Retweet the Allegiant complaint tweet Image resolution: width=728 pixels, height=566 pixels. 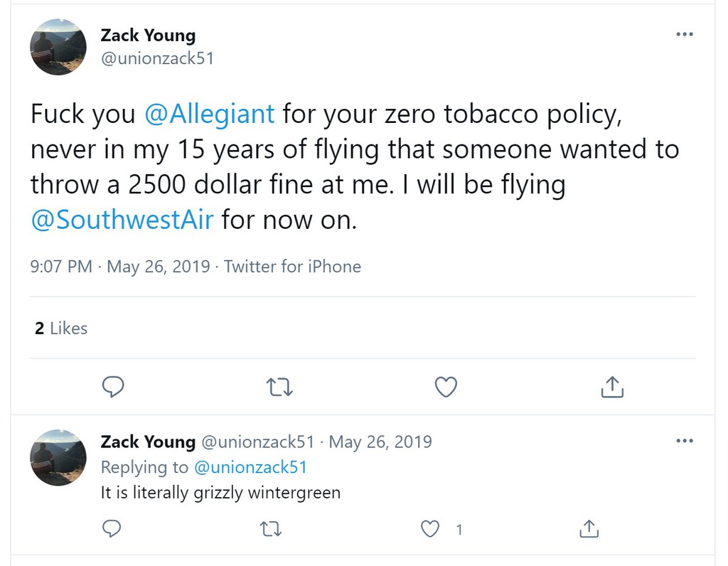click(279, 387)
